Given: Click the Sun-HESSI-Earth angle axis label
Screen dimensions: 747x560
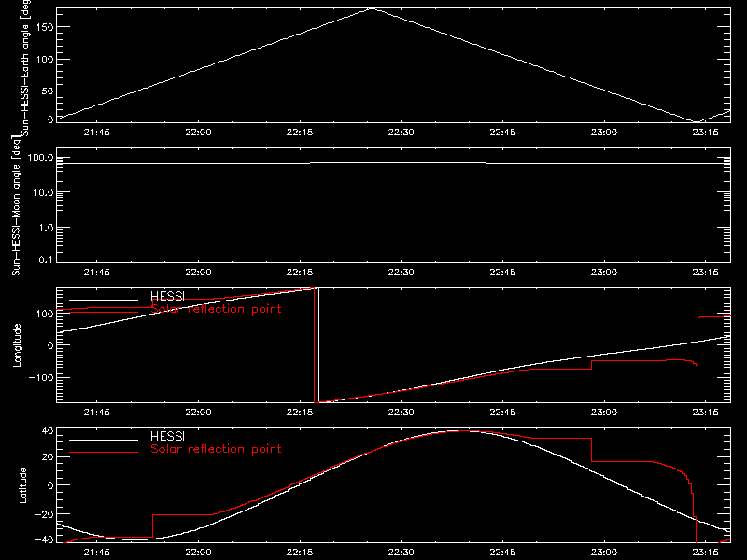Looking at the screenshot, I should [x=25, y=67].
